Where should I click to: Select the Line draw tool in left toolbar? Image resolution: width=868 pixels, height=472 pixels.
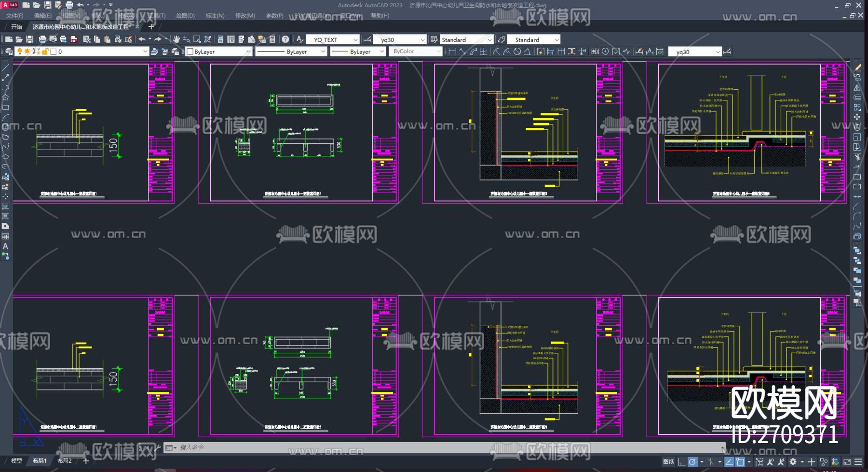coord(5,67)
